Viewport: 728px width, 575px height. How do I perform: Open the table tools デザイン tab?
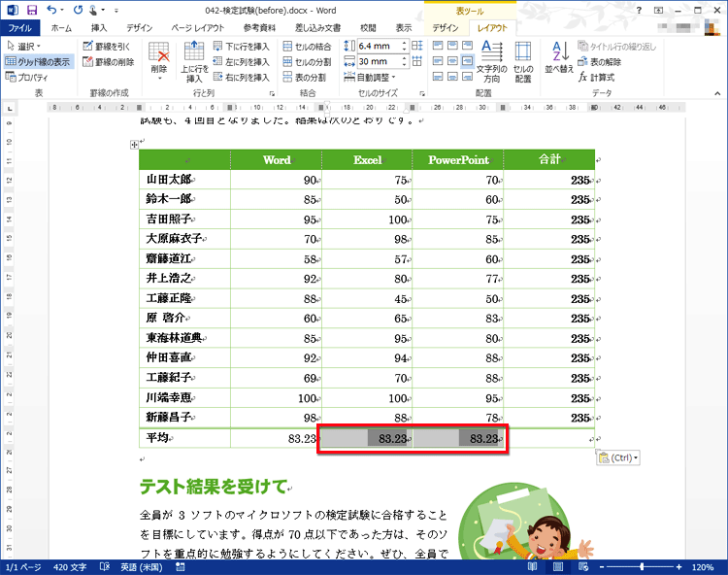click(446, 28)
